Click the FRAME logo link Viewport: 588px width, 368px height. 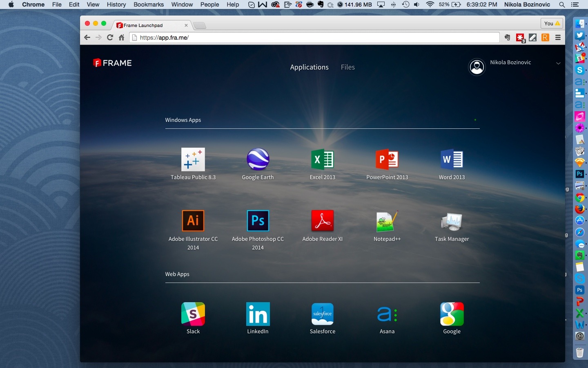click(112, 63)
